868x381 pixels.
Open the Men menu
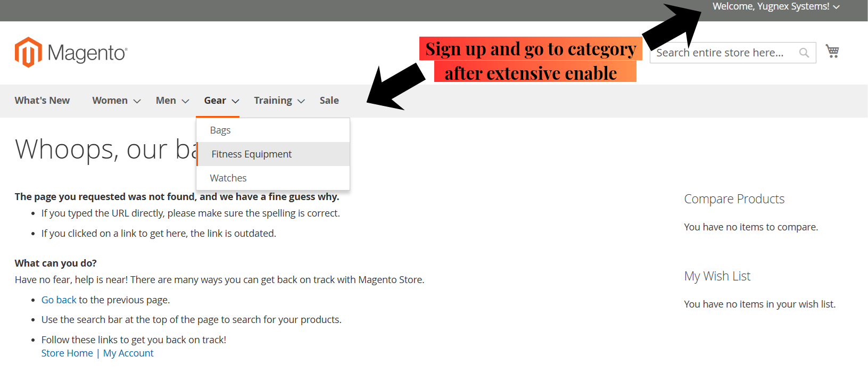click(166, 101)
